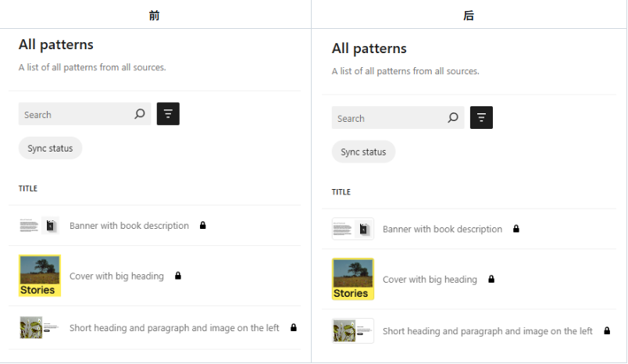Viewport: 628px width, 364px height.
Task: Click lock icon beside Cover with big heading, right panel
Action: 491,280
